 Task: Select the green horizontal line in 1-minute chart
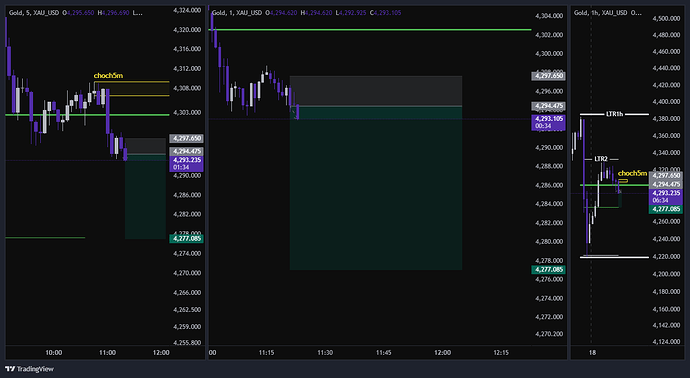370,30
